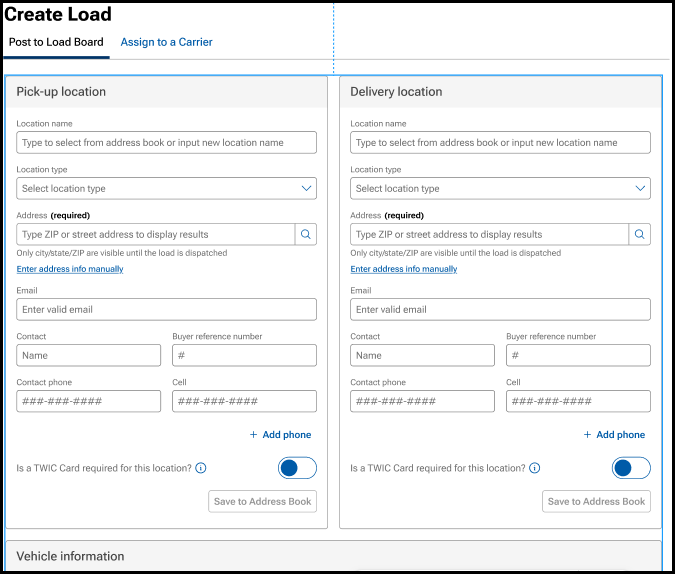Switch to Assign to a Carrier tab
676x574 pixels.
tap(166, 42)
